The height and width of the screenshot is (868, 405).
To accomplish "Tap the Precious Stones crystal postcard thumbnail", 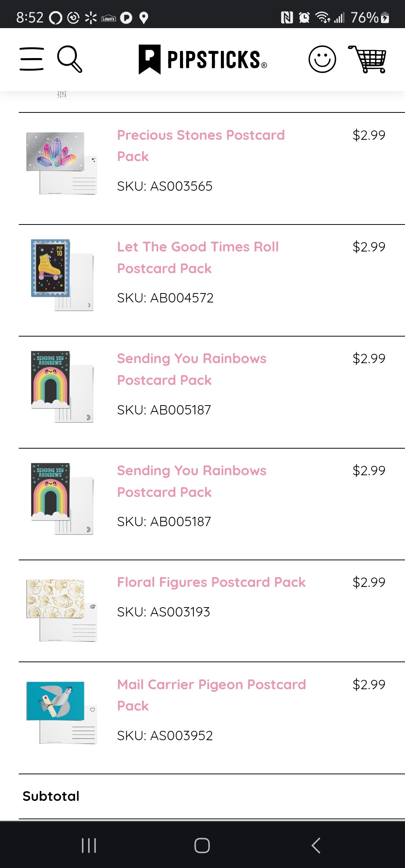I will click(61, 163).
